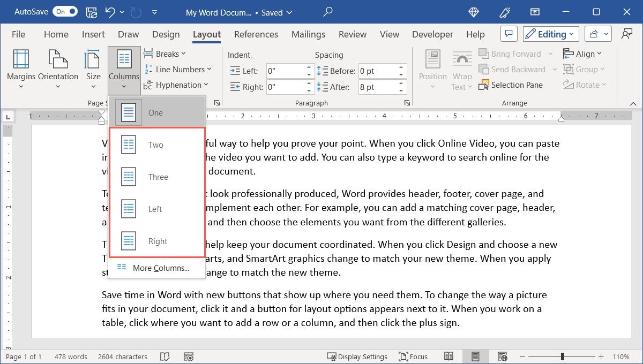
Task: Click the Size icon
Action: 93,62
